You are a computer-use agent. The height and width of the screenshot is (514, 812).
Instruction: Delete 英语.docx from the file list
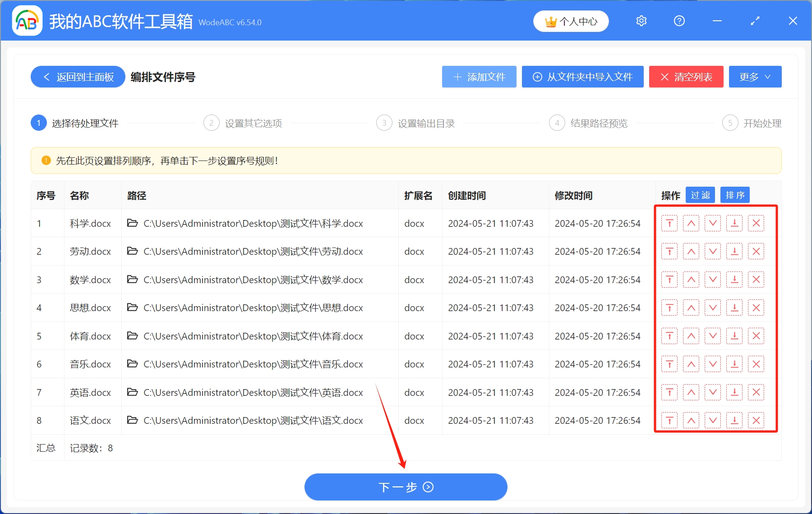756,392
